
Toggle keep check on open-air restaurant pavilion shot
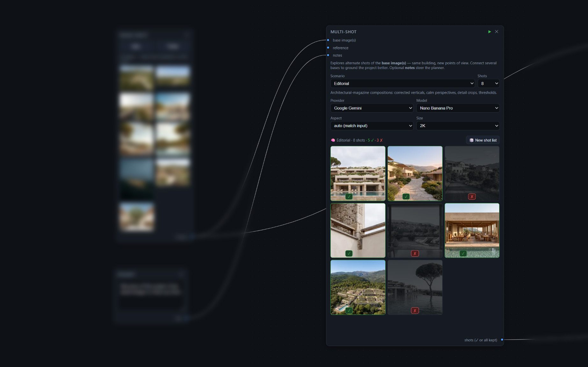pyautogui.click(x=463, y=253)
